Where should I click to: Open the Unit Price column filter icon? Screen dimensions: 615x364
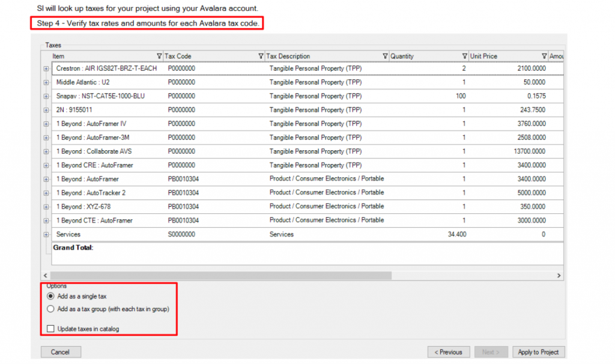coord(544,56)
